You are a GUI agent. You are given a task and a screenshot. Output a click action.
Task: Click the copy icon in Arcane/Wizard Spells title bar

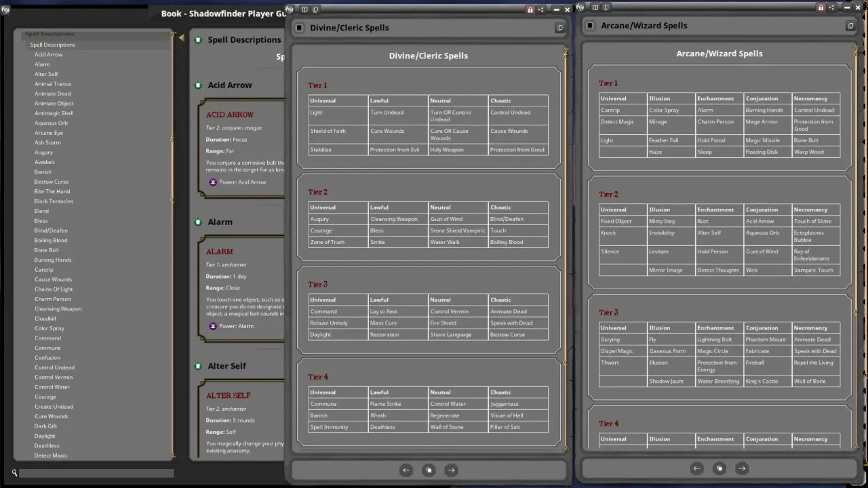(x=606, y=7)
